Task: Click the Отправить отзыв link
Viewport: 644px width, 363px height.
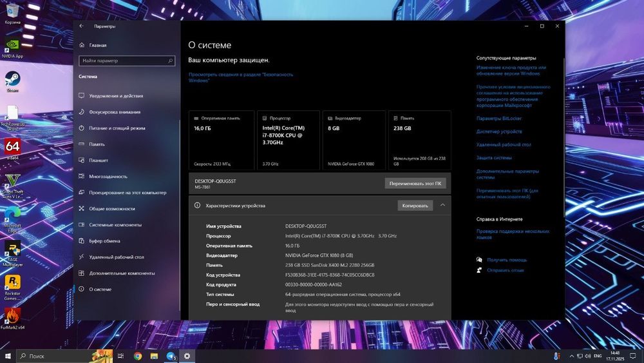Action: 506,271
